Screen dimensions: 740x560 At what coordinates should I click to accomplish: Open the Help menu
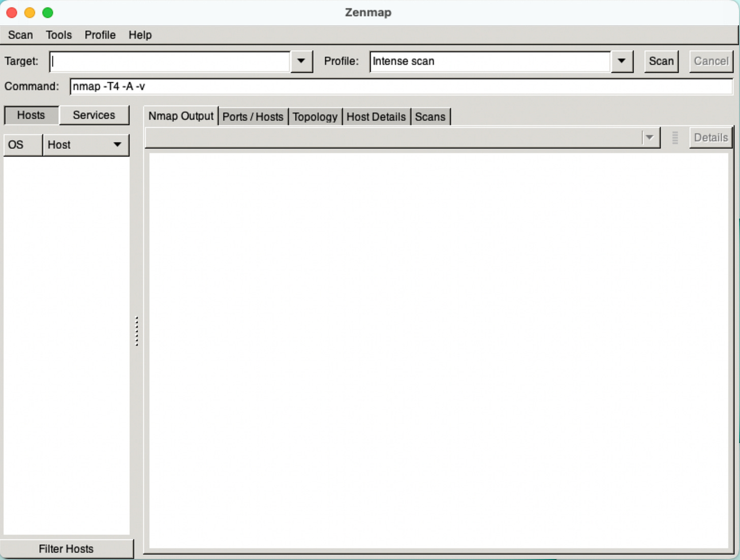(x=140, y=35)
